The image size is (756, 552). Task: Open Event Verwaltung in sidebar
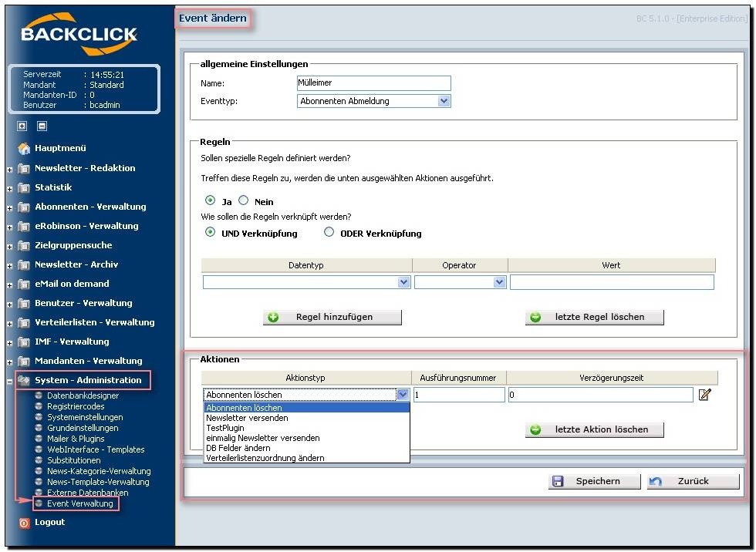click(80, 504)
